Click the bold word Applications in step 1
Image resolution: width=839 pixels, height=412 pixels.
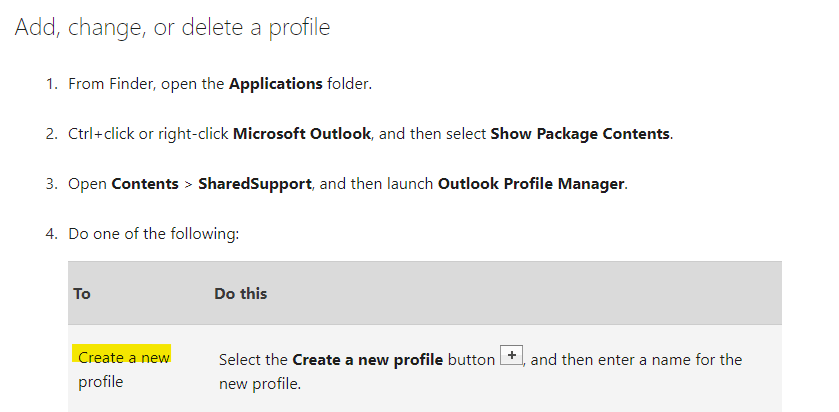click(x=275, y=84)
